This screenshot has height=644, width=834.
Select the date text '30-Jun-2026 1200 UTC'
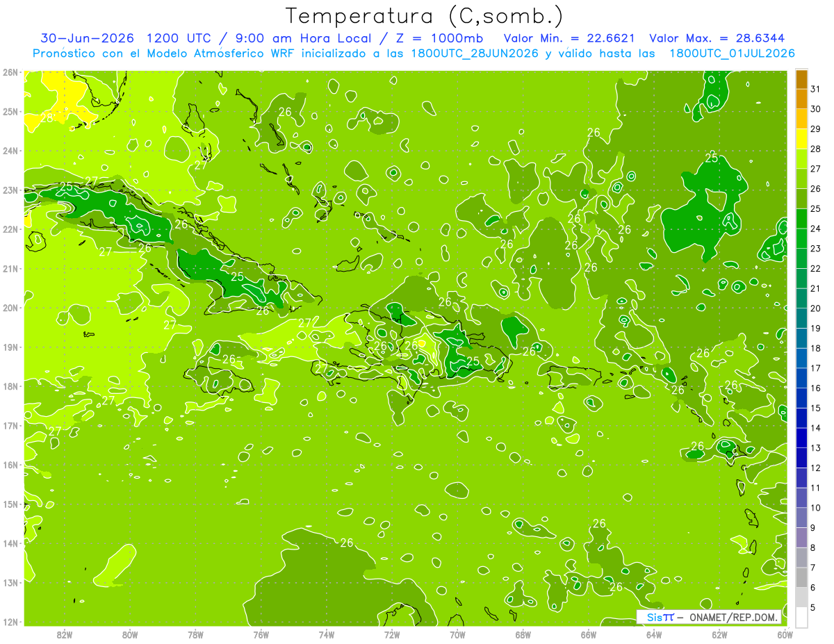coord(126,38)
